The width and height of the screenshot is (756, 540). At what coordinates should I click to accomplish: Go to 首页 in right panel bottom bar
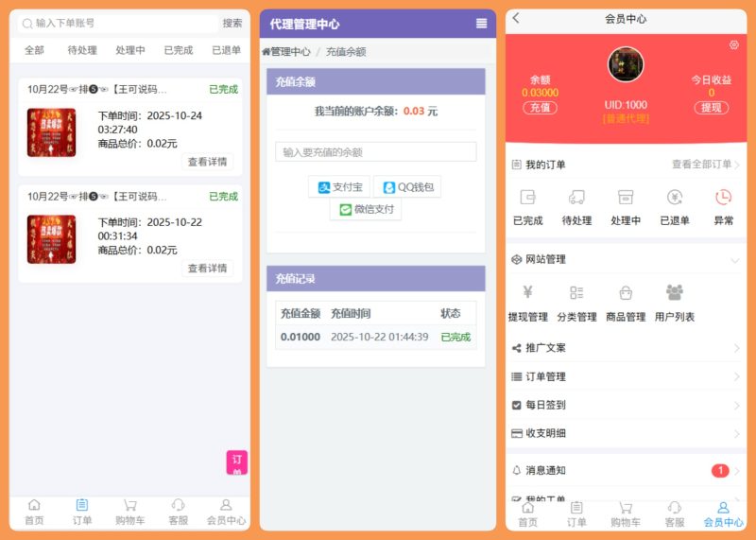[528, 514]
